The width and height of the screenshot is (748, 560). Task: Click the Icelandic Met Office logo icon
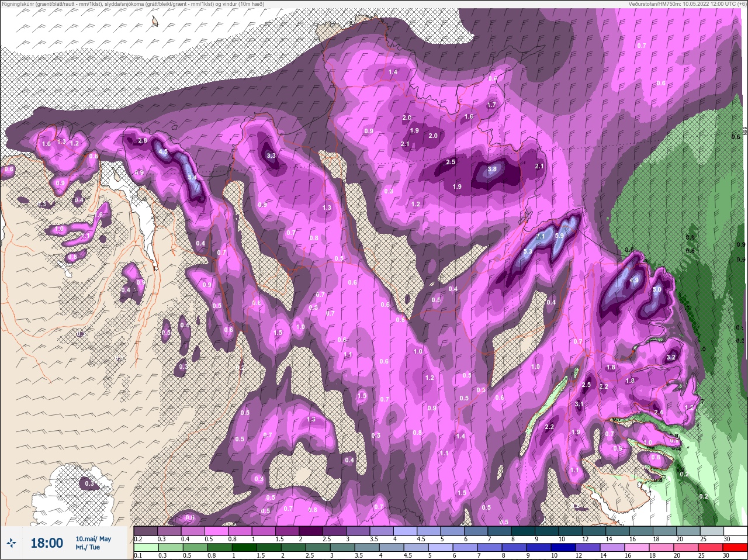point(11,543)
